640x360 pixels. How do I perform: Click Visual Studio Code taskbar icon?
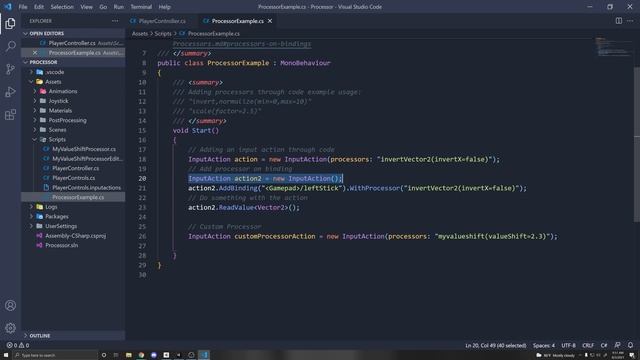coord(204,355)
